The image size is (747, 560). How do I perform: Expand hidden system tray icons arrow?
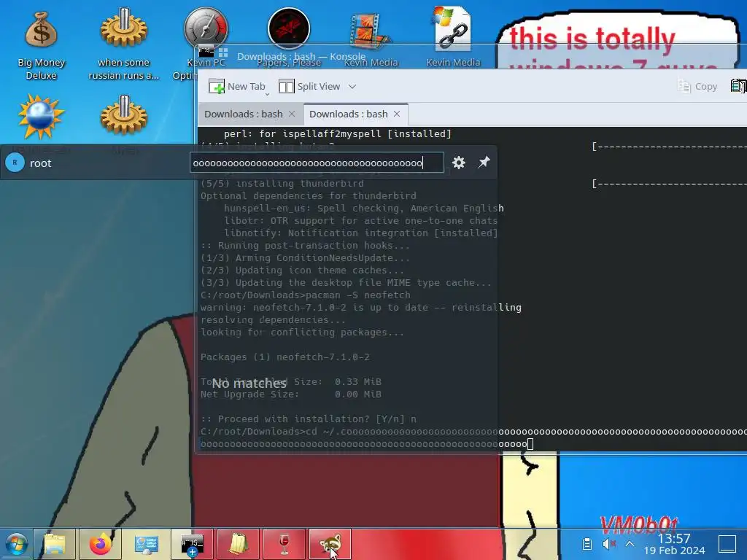630,544
